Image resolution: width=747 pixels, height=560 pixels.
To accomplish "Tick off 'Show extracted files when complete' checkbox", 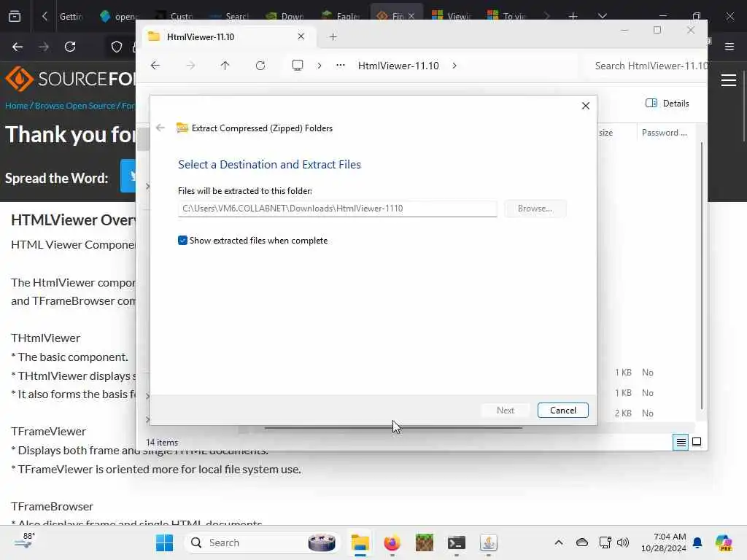I will click(x=182, y=241).
